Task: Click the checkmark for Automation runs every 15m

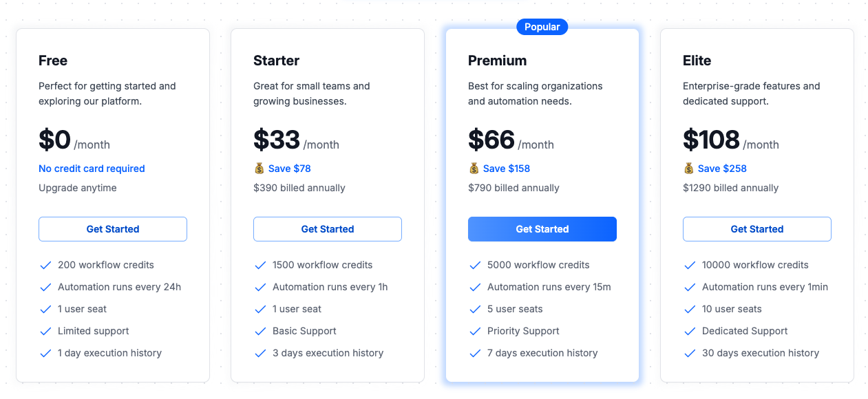Action: 476,287
